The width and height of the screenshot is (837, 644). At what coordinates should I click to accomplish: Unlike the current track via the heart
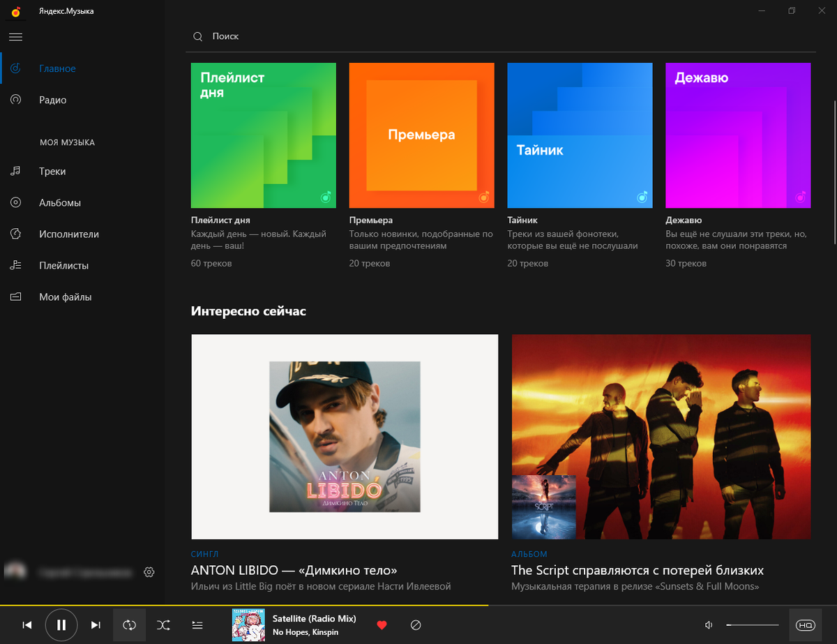[x=382, y=625]
